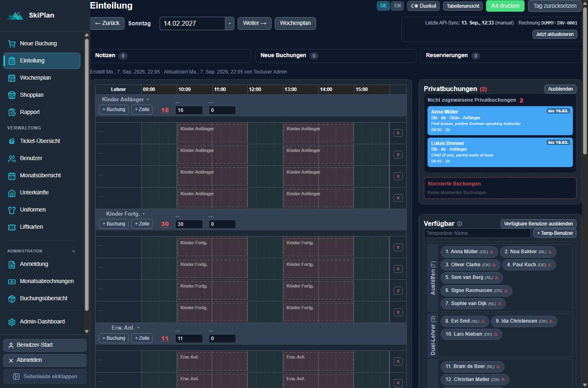588x388 pixels.
Task: Open the Unterkünfte house icon
Action: (12, 192)
